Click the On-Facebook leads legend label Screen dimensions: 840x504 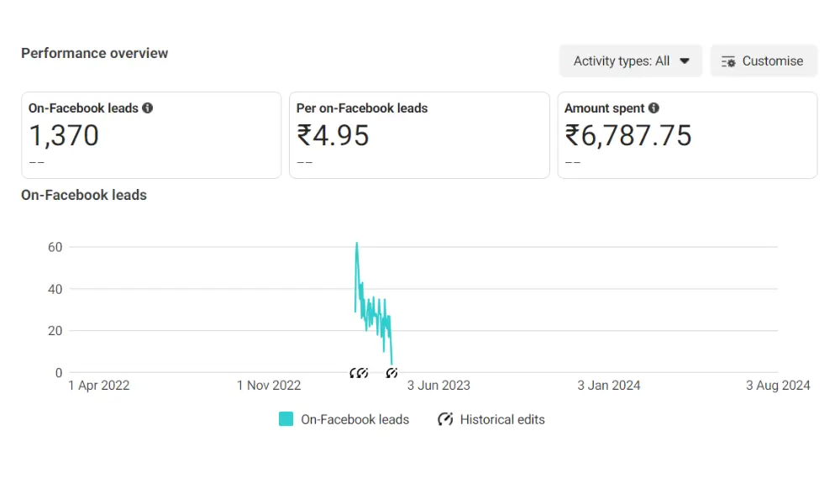(354, 419)
